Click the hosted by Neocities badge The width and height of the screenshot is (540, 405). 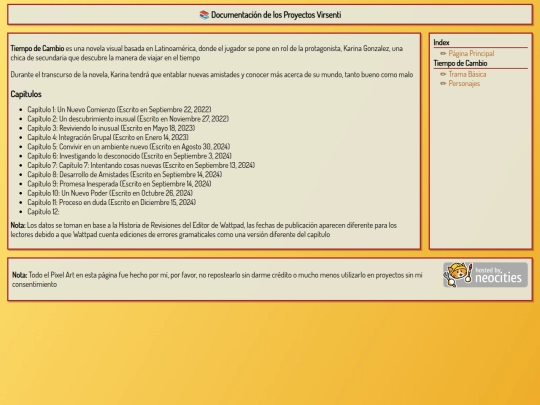tap(485, 274)
